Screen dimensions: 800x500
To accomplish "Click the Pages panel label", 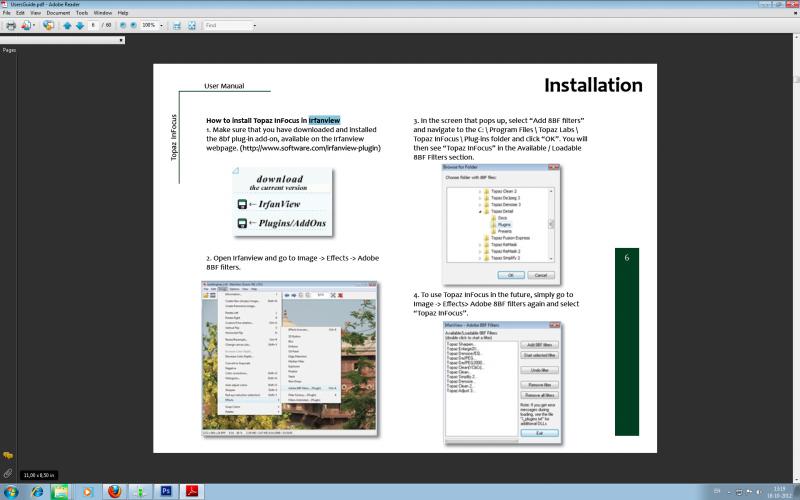I will click(9, 50).
